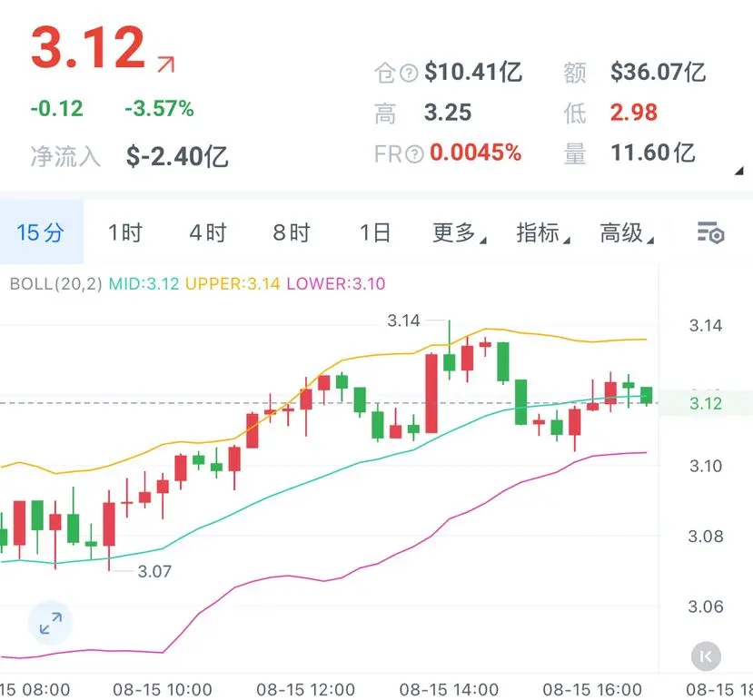Select the 15分 timeframe tab
The height and width of the screenshot is (700, 753).
pos(41,232)
